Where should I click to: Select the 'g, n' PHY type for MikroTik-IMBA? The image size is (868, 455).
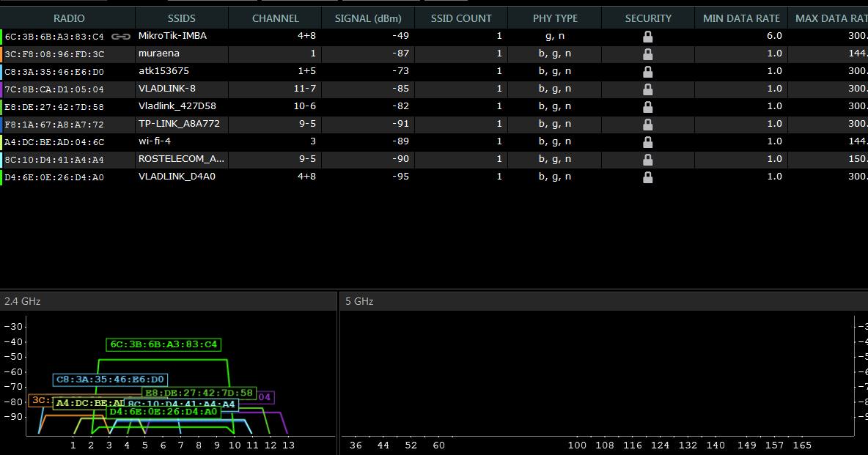[555, 36]
